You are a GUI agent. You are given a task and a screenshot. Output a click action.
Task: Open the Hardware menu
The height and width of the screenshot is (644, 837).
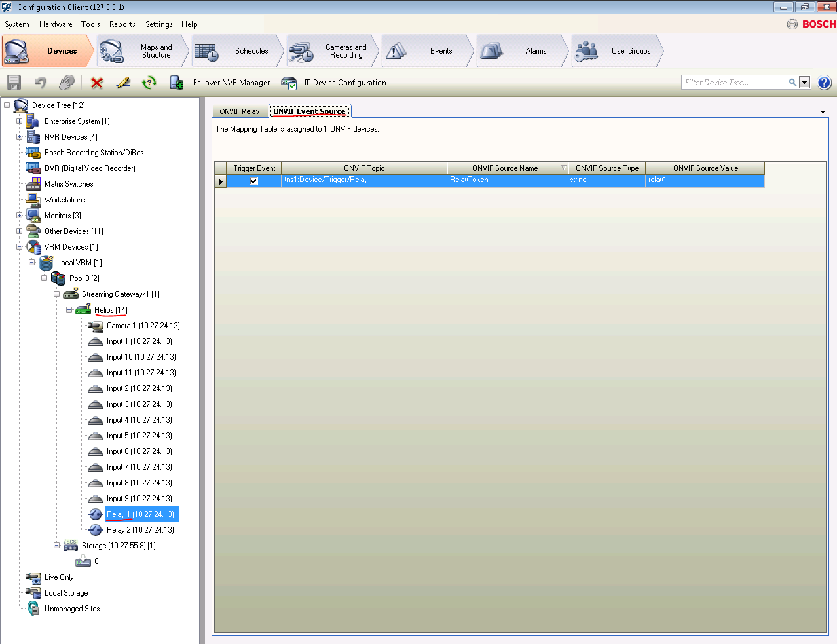coord(56,24)
